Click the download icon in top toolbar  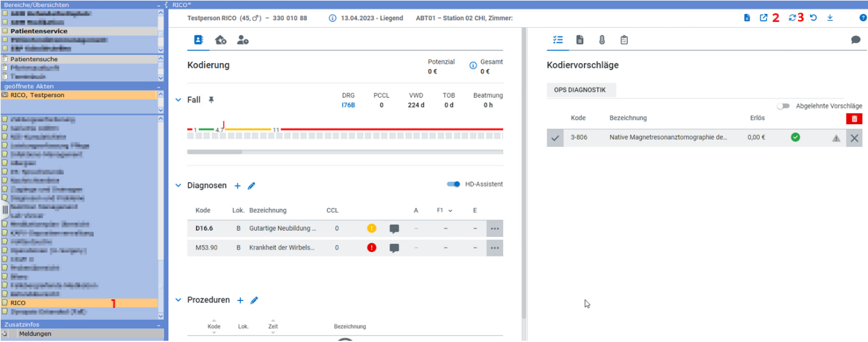click(830, 18)
